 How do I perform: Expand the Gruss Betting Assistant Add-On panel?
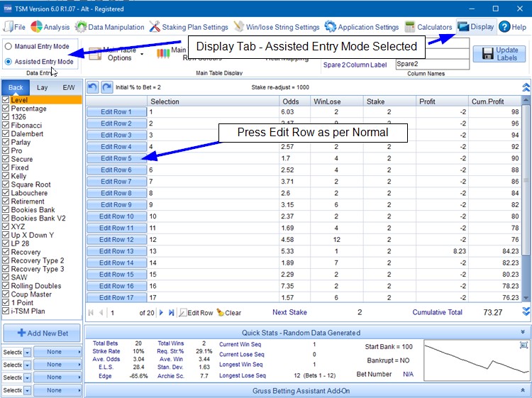(x=523, y=391)
